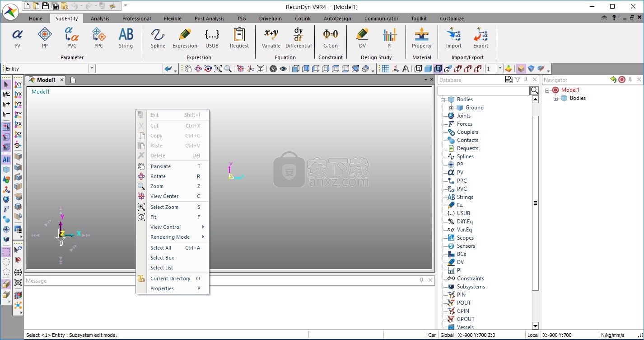Screen dimensions: 644x340
Task: Open the Rendering Mode submenu
Action: (173, 237)
